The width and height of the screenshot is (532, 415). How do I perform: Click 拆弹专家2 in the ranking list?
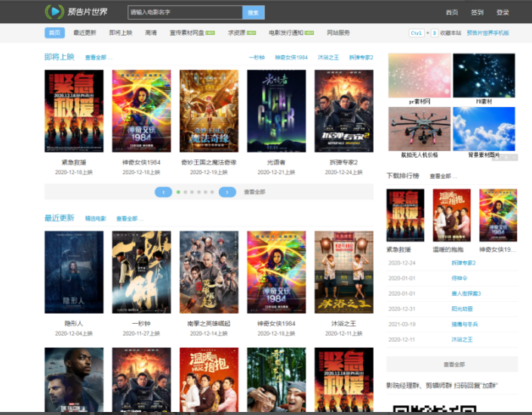pos(463,263)
